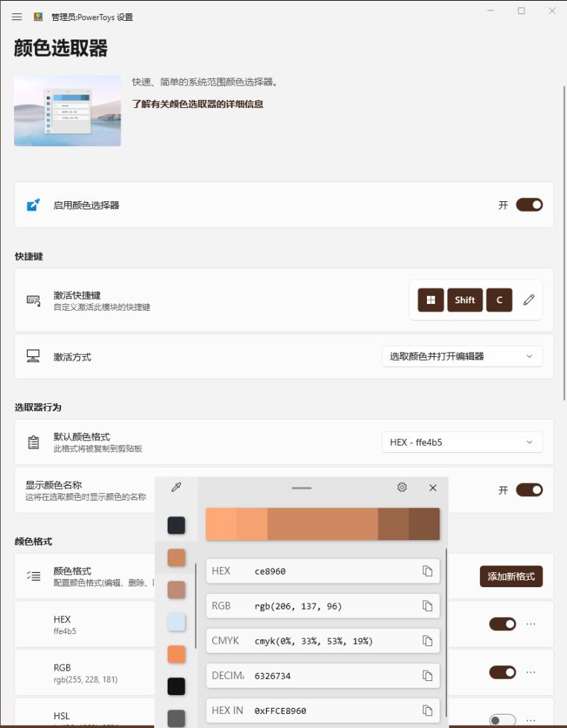Copy the HEX INT value 0xFFCE8960
Image resolution: width=567 pixels, height=728 pixels.
pyautogui.click(x=427, y=710)
